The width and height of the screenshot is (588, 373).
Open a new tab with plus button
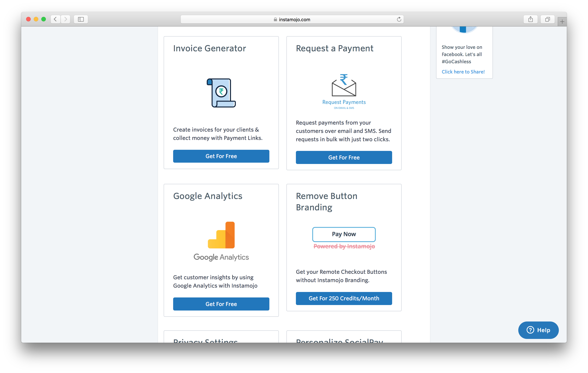[562, 22]
